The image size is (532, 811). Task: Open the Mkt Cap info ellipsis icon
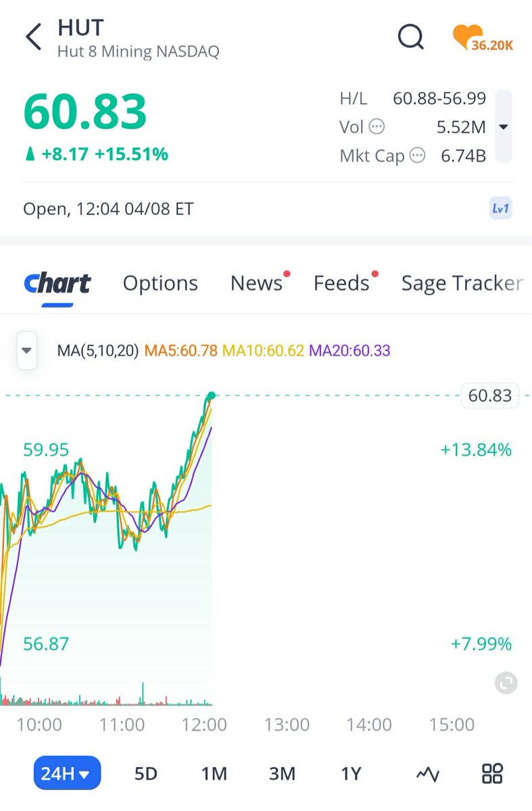[x=418, y=156]
